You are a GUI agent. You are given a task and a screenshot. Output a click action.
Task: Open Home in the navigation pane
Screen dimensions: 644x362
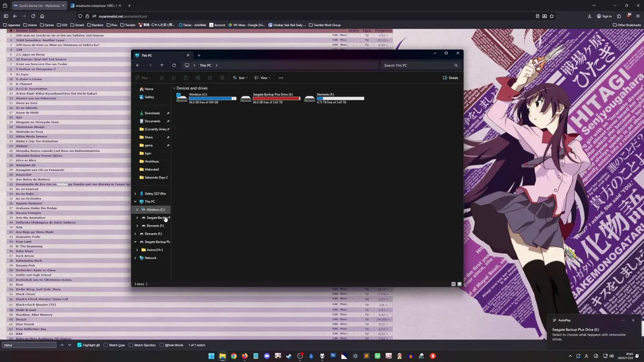(146, 89)
